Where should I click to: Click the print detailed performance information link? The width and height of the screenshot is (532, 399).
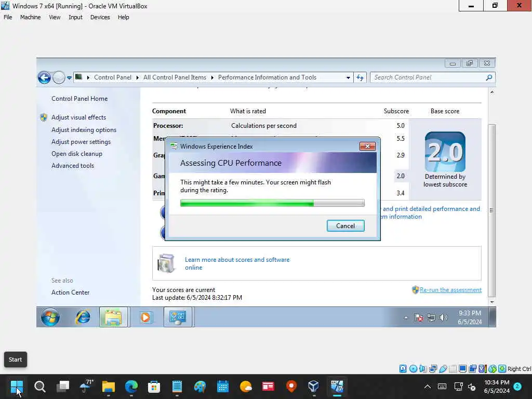tap(431, 212)
